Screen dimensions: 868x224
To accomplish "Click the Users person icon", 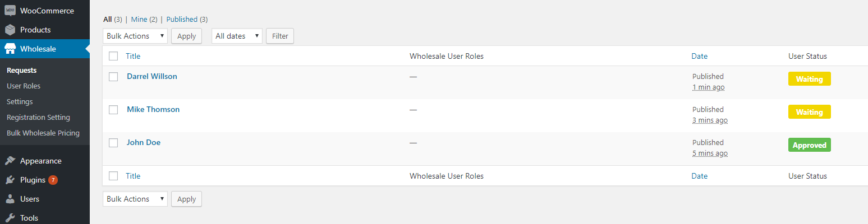I will (10, 199).
